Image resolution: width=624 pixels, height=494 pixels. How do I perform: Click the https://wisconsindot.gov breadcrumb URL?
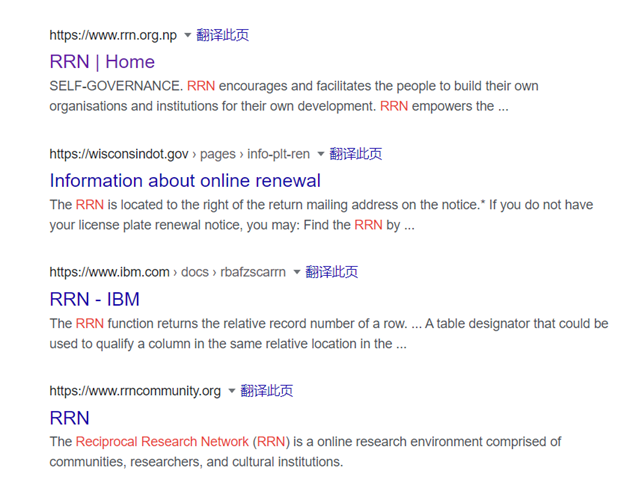pos(179,154)
